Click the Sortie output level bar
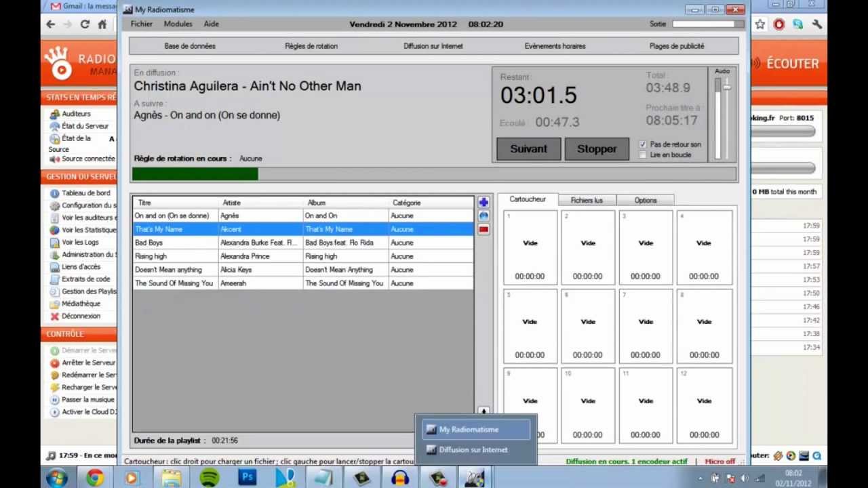 click(707, 24)
